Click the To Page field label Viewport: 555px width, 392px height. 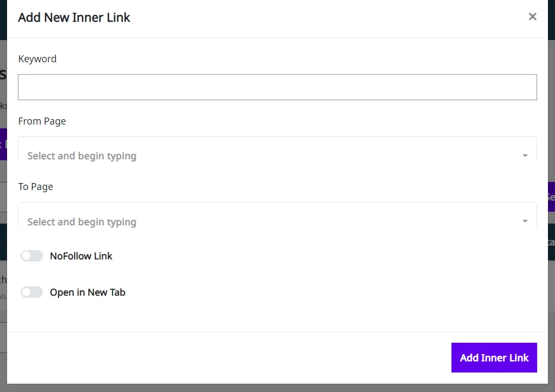click(35, 187)
